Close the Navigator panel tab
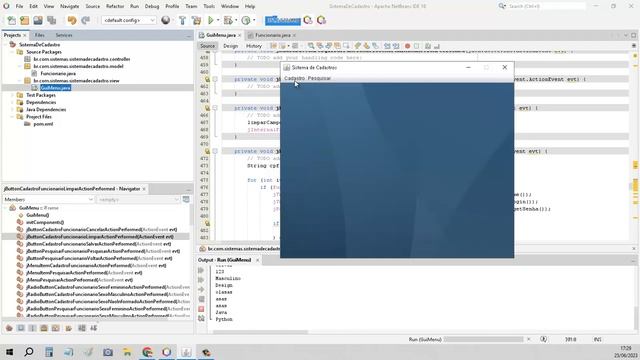Screen dimensions: 640x360 tap(144, 189)
